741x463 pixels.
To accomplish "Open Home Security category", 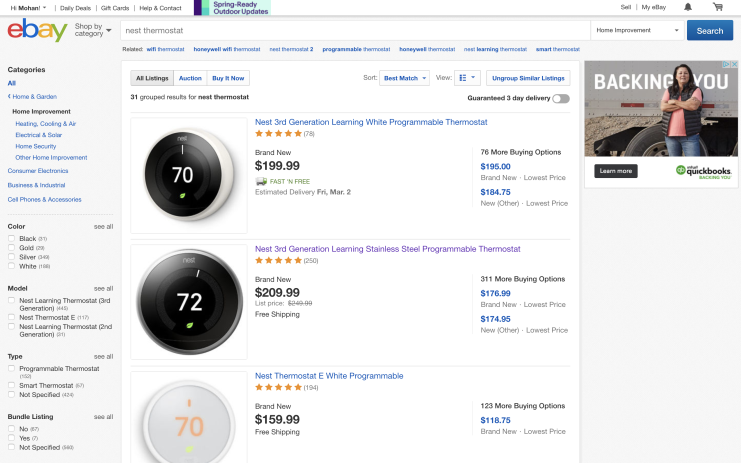I will (35, 146).
